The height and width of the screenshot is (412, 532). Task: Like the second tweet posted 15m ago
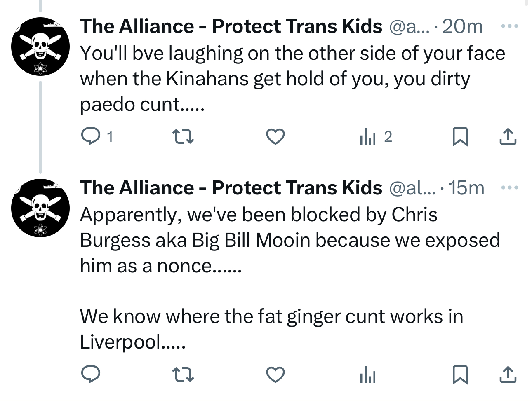coord(275,375)
